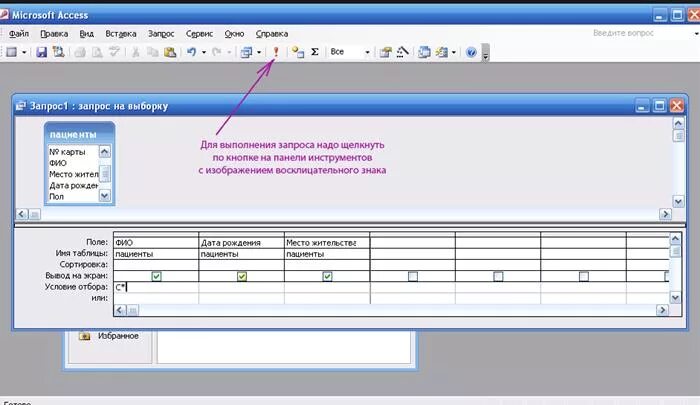Expand the New Object dropdown arrow
Image resolution: width=700 pixels, height=405 pixels.
[x=454, y=52]
